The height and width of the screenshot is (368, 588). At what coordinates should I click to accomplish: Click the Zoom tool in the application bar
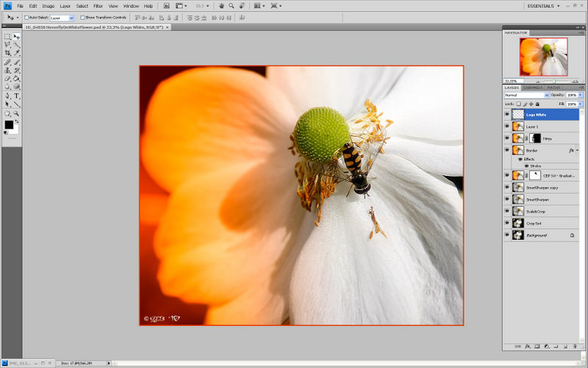232,6
